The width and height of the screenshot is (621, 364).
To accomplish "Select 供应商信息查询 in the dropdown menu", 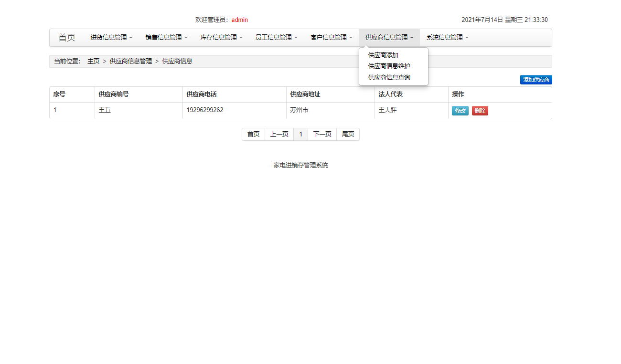I will point(387,77).
